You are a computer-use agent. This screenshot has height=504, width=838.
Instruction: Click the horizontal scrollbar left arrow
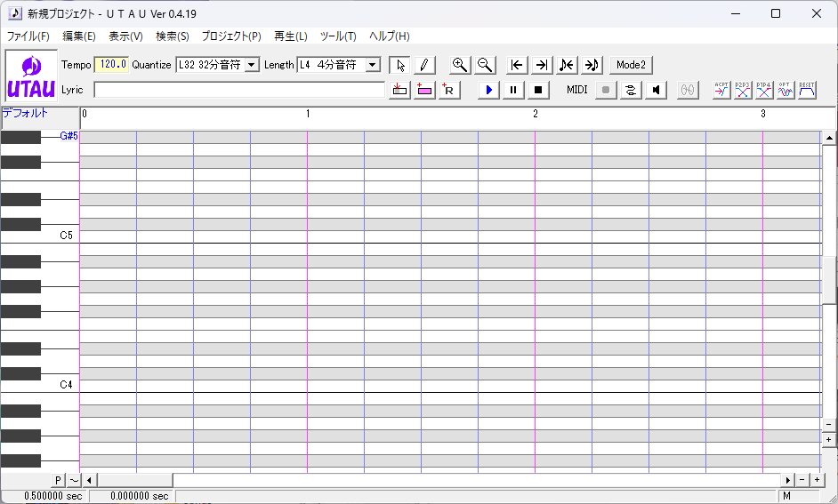[x=89, y=480]
